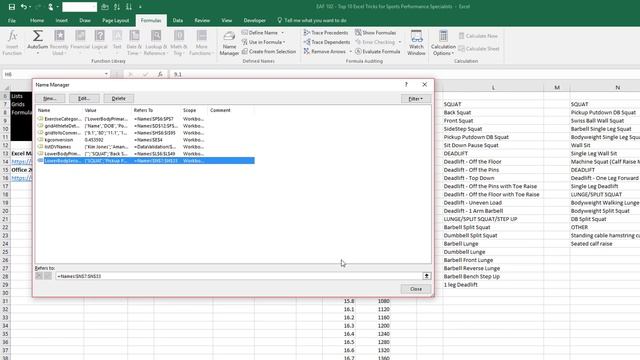640x360 pixels.
Task: Click cell containing Back Squat
Action: pos(493,112)
